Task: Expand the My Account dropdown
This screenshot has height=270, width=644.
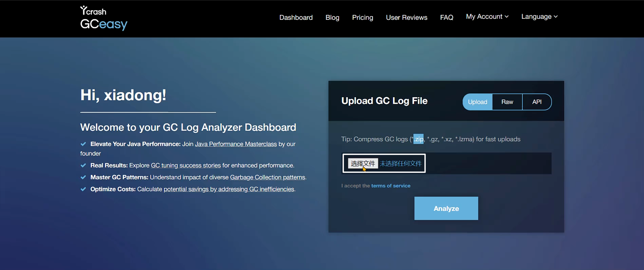Action: [487, 17]
